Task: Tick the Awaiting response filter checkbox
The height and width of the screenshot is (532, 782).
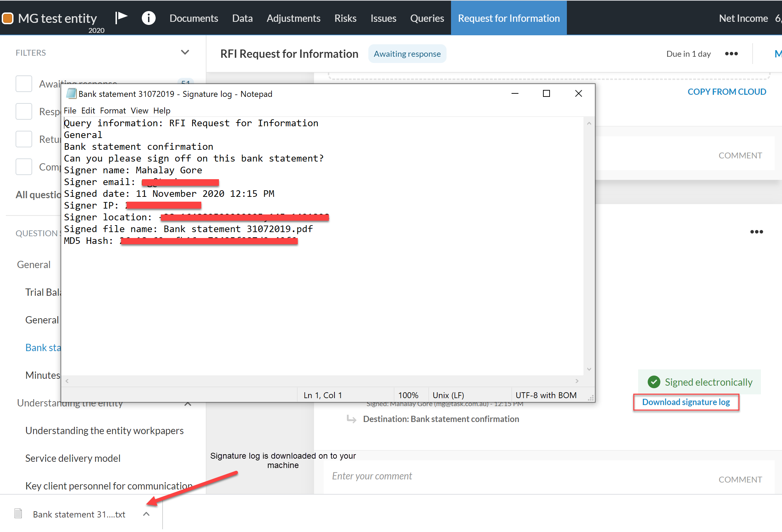Action: click(x=24, y=84)
